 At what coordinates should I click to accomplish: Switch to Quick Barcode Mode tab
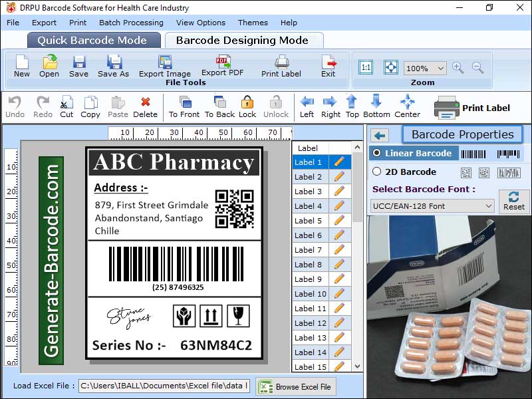[94, 40]
